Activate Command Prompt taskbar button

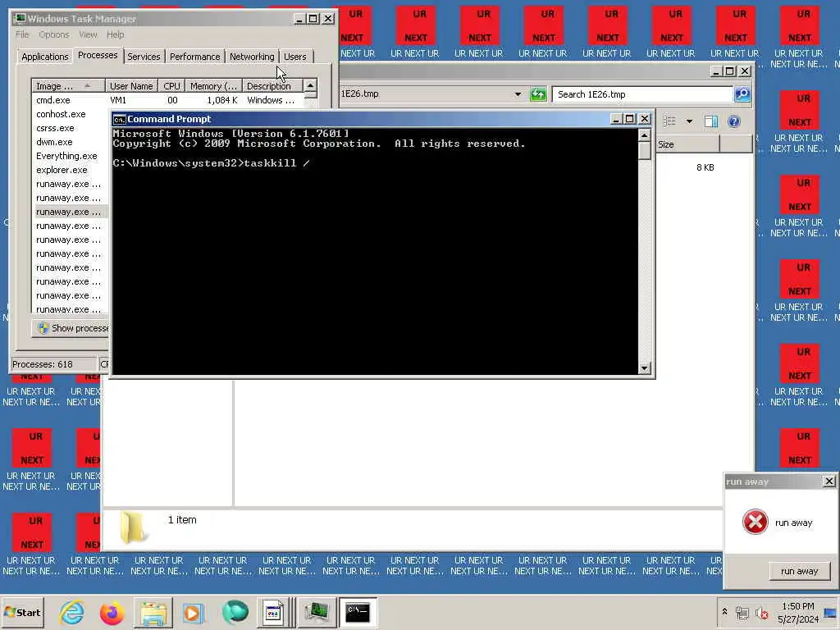coord(358,612)
